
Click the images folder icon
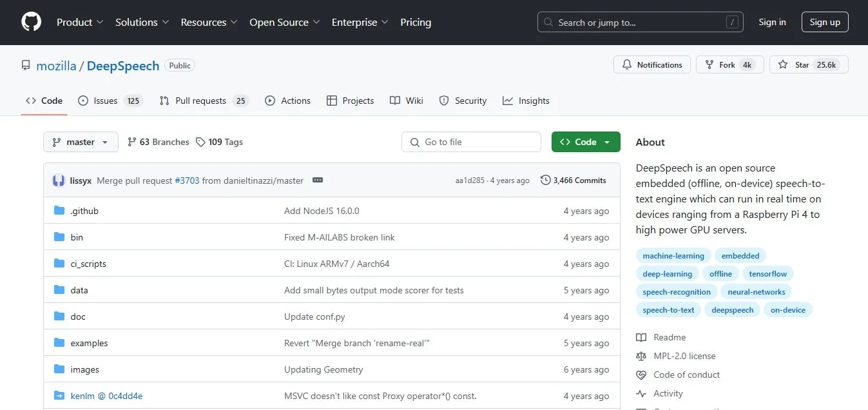(x=59, y=369)
